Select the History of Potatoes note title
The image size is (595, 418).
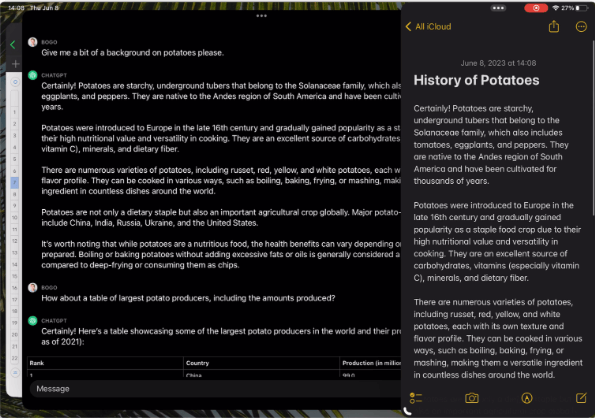point(476,80)
